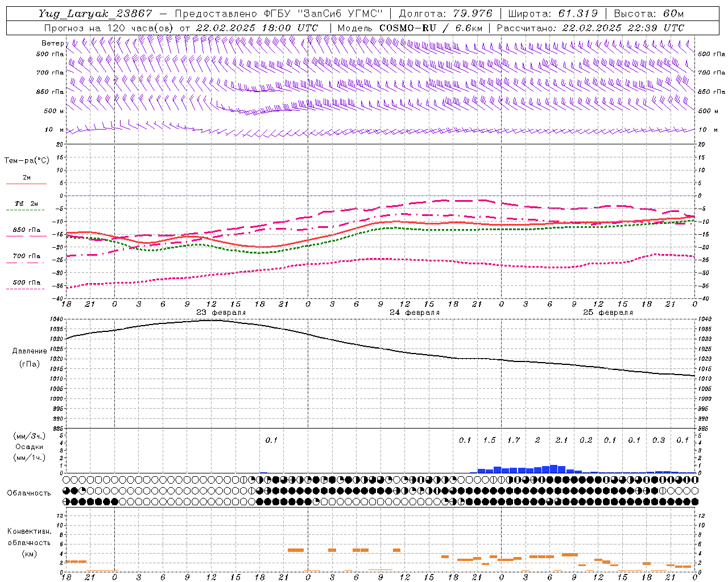Click the Осадки panel label
This screenshot has width=728, height=582.
29,447
